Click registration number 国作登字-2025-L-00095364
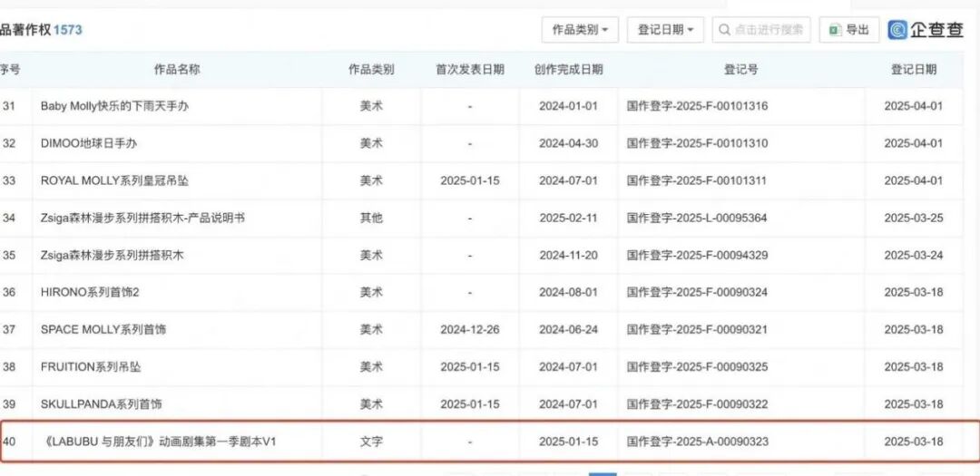 (x=697, y=218)
